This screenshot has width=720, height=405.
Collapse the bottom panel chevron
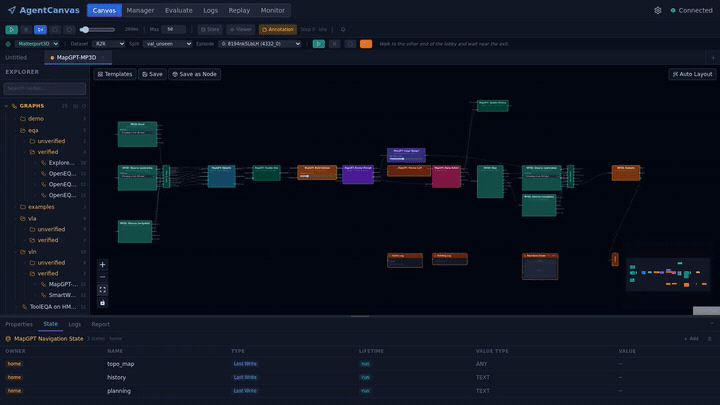pos(712,324)
